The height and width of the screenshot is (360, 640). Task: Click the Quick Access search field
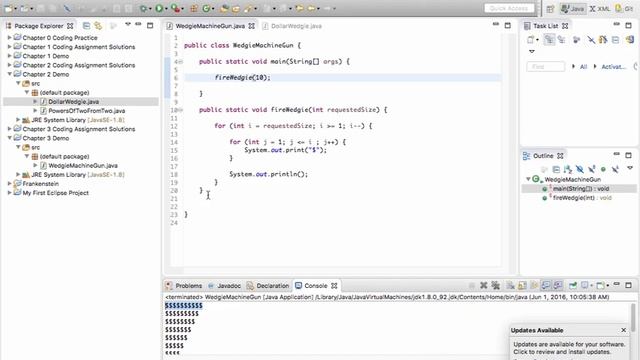click(509, 8)
